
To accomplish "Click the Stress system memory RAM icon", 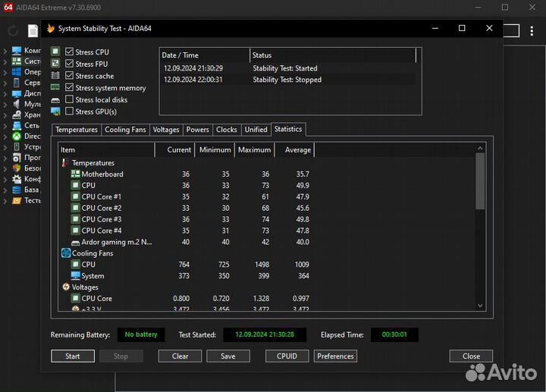I will tap(55, 87).
